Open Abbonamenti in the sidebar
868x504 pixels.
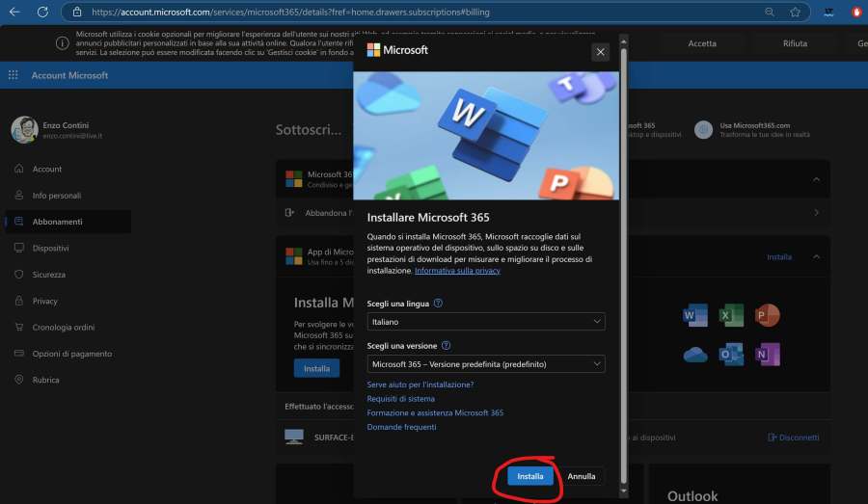tap(58, 222)
